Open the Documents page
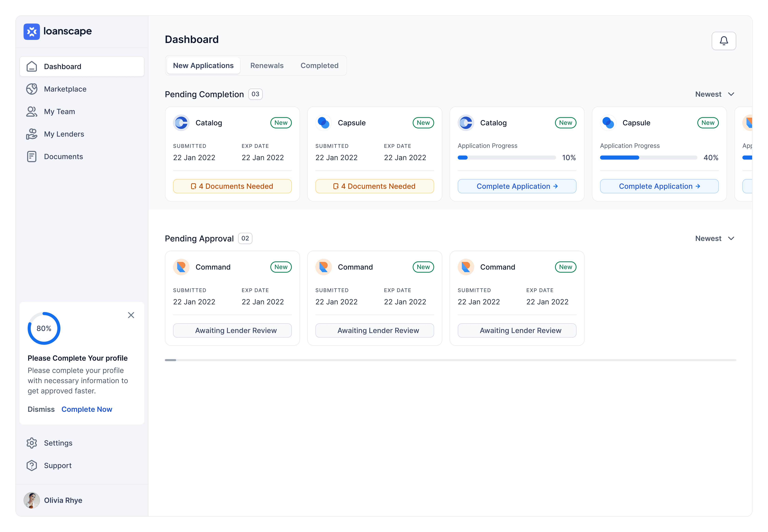 tap(63, 157)
